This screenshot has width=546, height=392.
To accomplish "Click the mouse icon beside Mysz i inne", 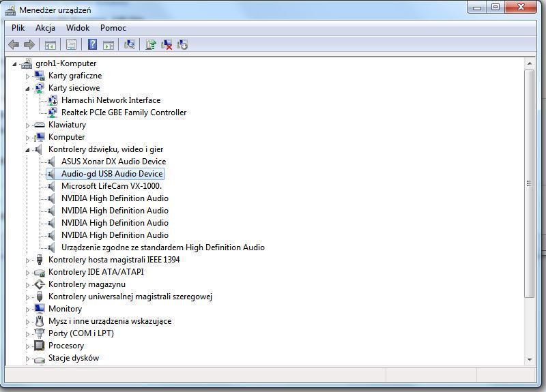I will (40, 320).
